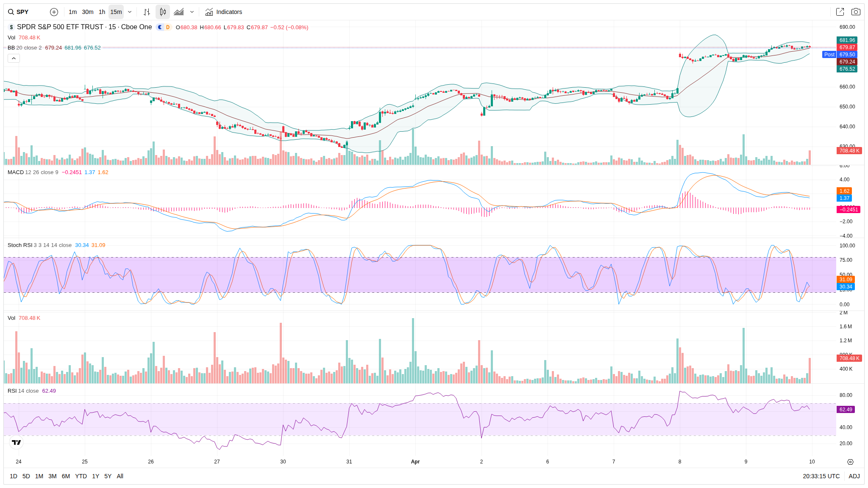This screenshot has height=488, width=868.
Task: Expand the time interval dropdown arrow
Action: pyautogui.click(x=130, y=12)
